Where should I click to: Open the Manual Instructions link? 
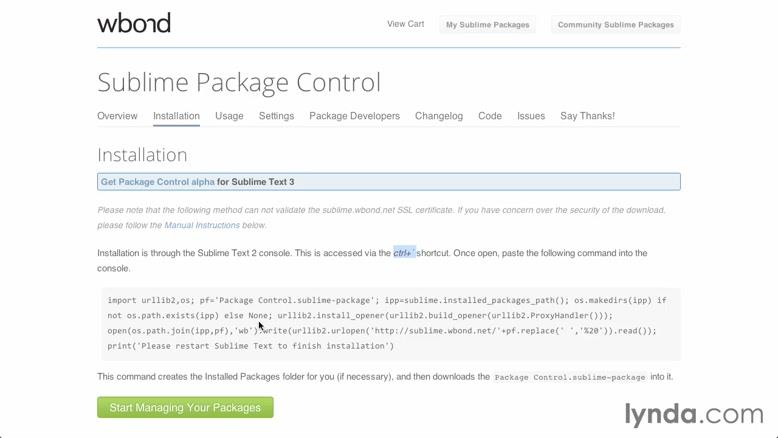point(202,225)
